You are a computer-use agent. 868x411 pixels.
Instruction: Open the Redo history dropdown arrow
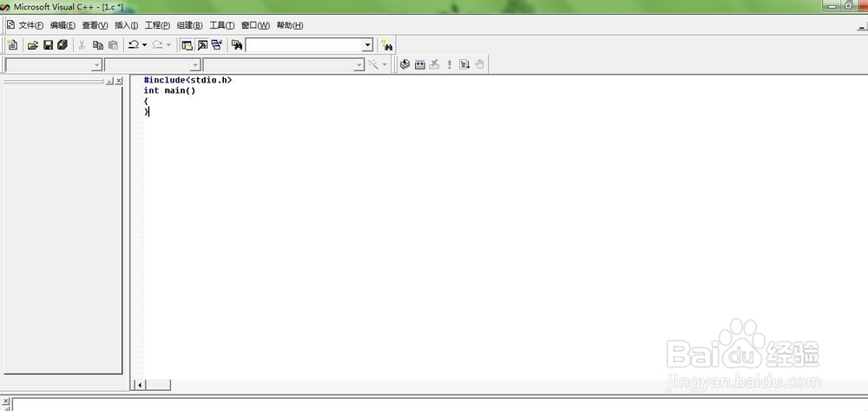click(x=169, y=45)
